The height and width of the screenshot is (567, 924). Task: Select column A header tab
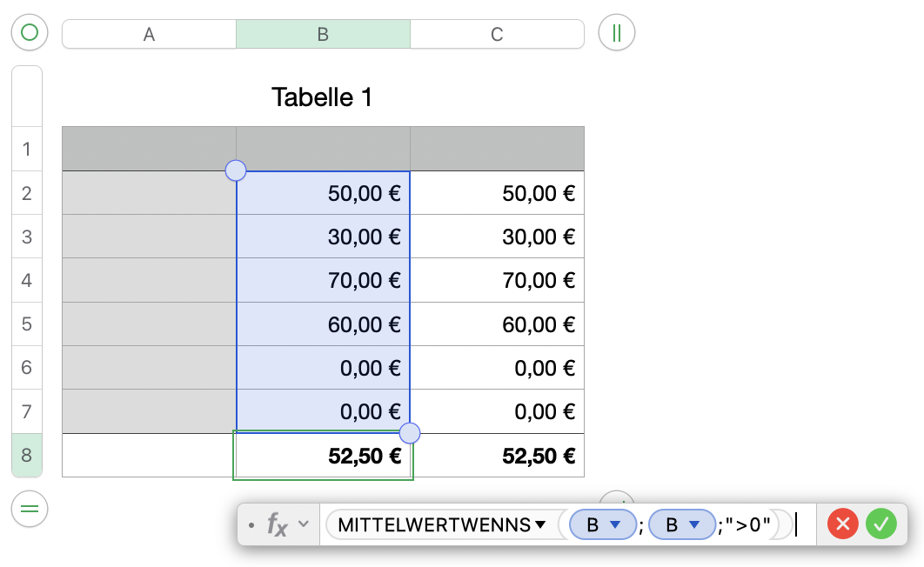(149, 34)
